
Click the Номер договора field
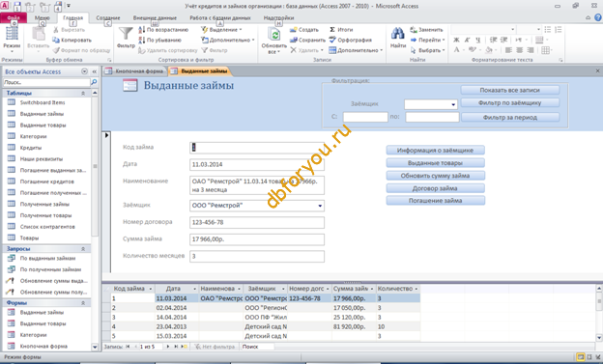257,222
